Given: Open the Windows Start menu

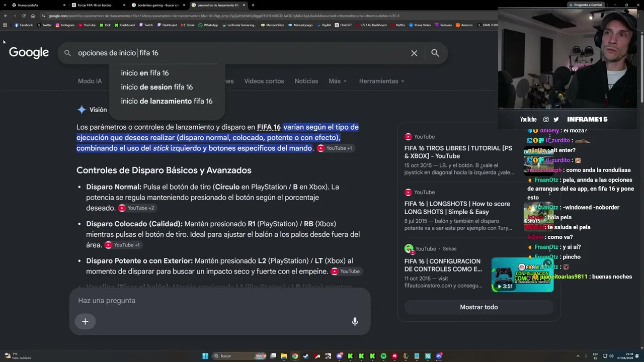Looking at the screenshot, I should coord(205,356).
